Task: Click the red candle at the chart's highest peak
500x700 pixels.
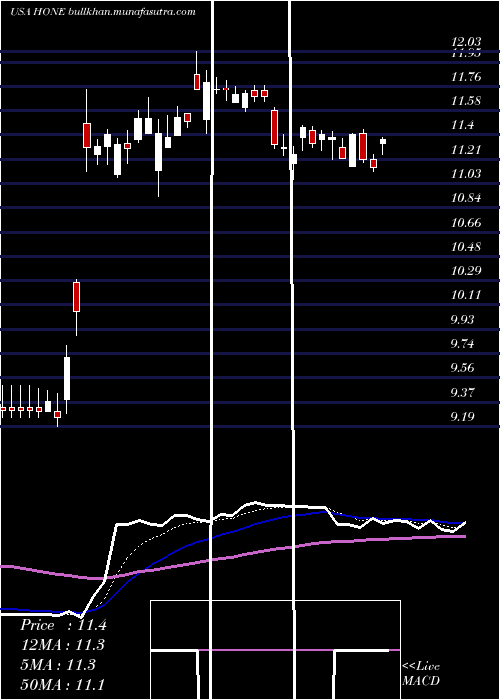Action: [x=197, y=82]
